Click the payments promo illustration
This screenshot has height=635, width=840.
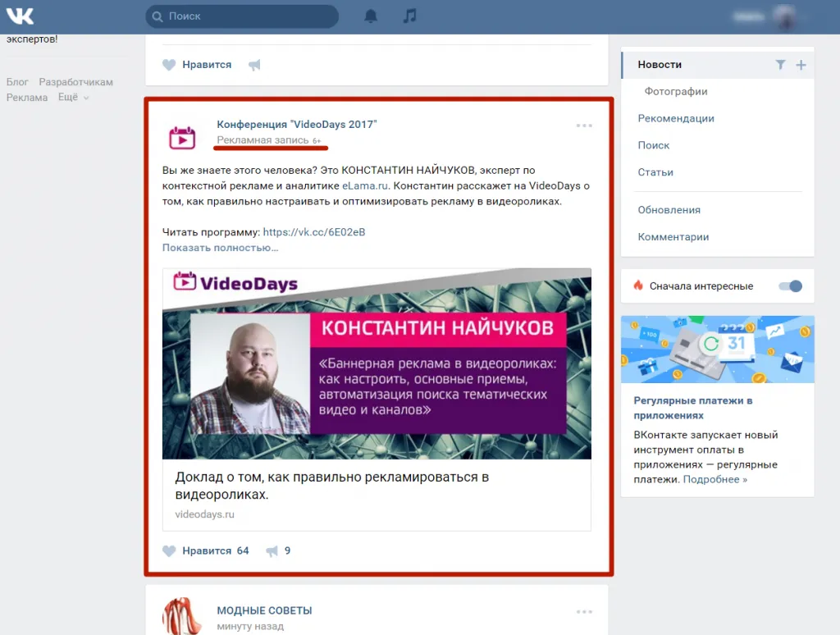[717, 349]
